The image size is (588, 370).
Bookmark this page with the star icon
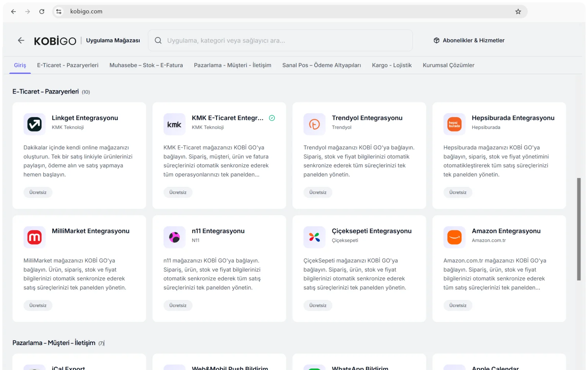tap(518, 11)
